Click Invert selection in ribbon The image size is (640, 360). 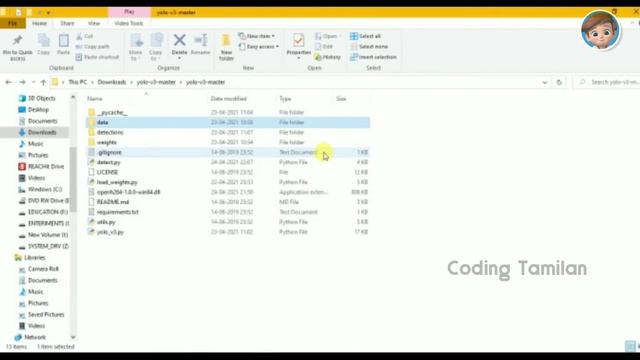tap(373, 57)
